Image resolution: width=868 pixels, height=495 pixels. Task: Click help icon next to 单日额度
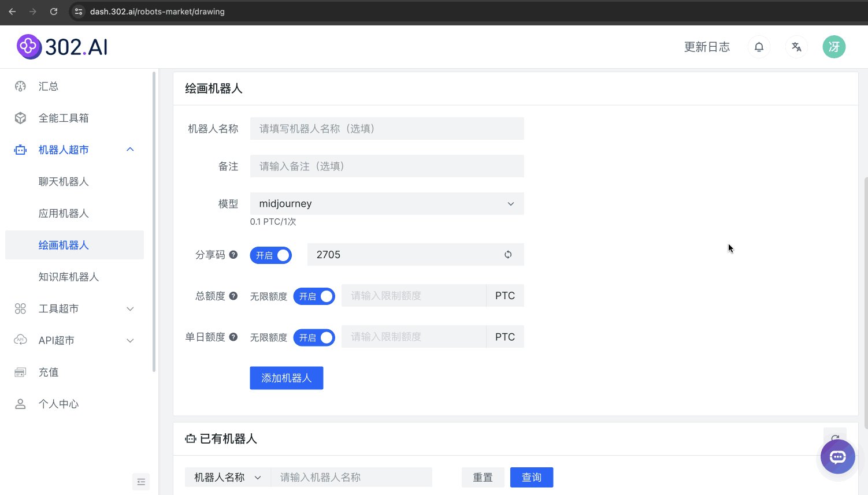tap(233, 337)
